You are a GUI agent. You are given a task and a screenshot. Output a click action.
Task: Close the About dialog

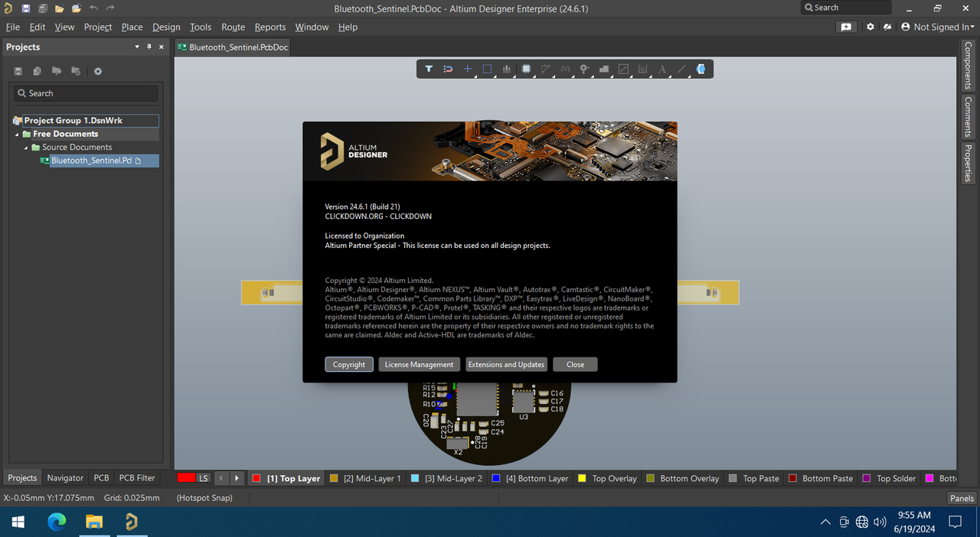(575, 365)
